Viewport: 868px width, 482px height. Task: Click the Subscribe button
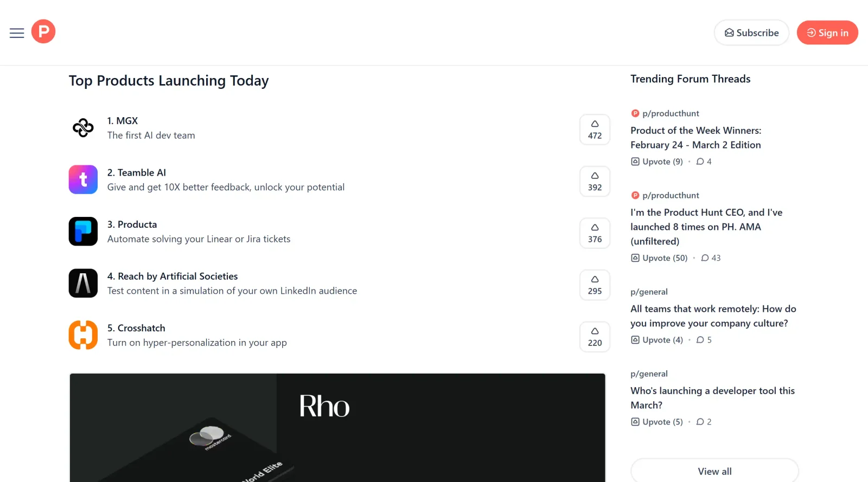[x=751, y=33]
